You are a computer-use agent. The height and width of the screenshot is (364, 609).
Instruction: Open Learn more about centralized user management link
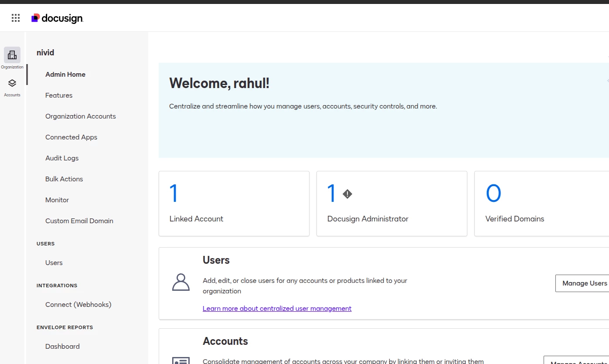coord(277,309)
